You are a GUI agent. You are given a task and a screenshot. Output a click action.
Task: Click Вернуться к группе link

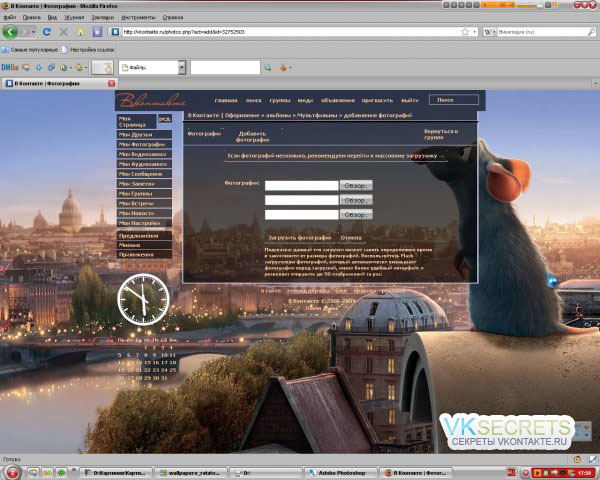coord(441,134)
